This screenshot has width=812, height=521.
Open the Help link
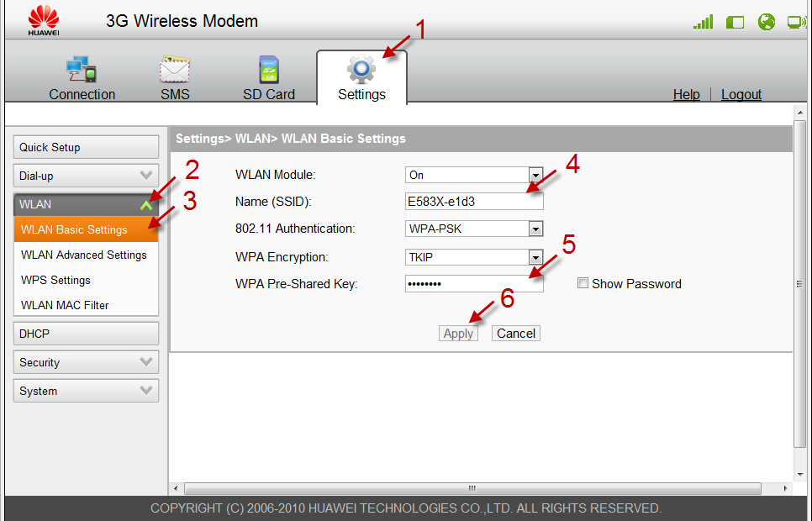[x=686, y=94]
